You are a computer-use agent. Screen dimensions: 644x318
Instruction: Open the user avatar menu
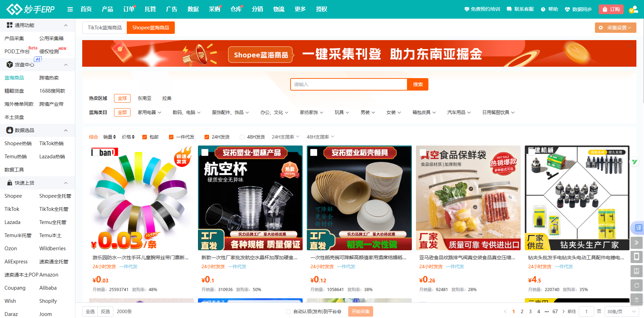[633, 9]
